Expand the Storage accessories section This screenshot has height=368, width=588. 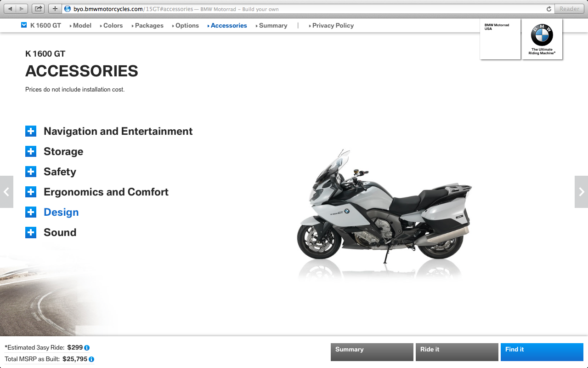click(x=31, y=151)
